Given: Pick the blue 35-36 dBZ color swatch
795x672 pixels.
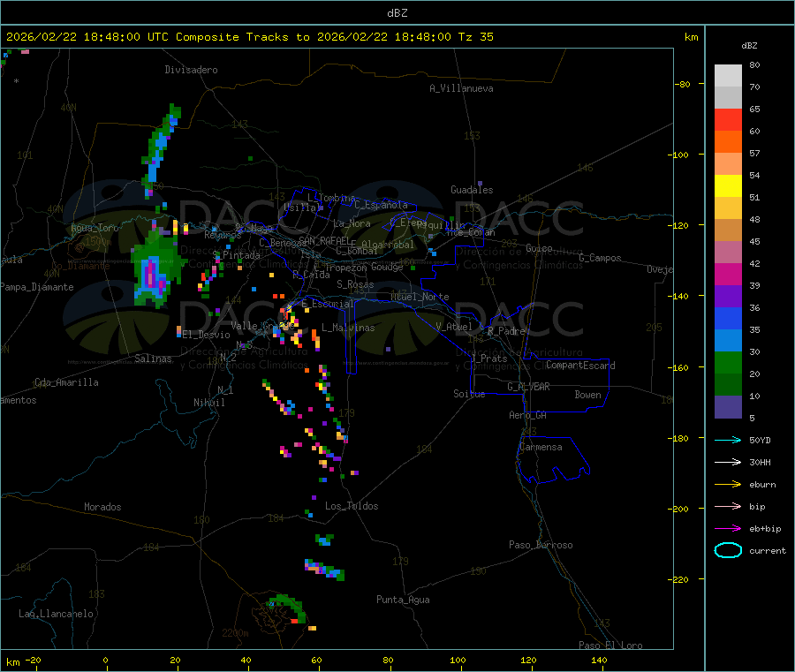Looking at the screenshot, I should (x=728, y=318).
